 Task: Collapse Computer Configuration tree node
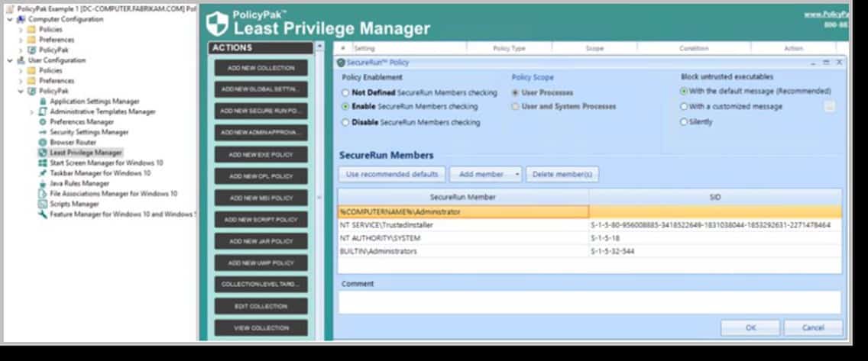pyautogui.click(x=10, y=19)
